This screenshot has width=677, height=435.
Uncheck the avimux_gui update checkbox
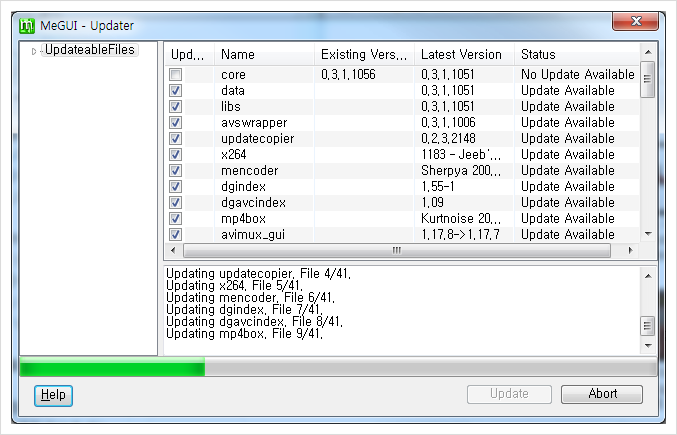(x=175, y=234)
